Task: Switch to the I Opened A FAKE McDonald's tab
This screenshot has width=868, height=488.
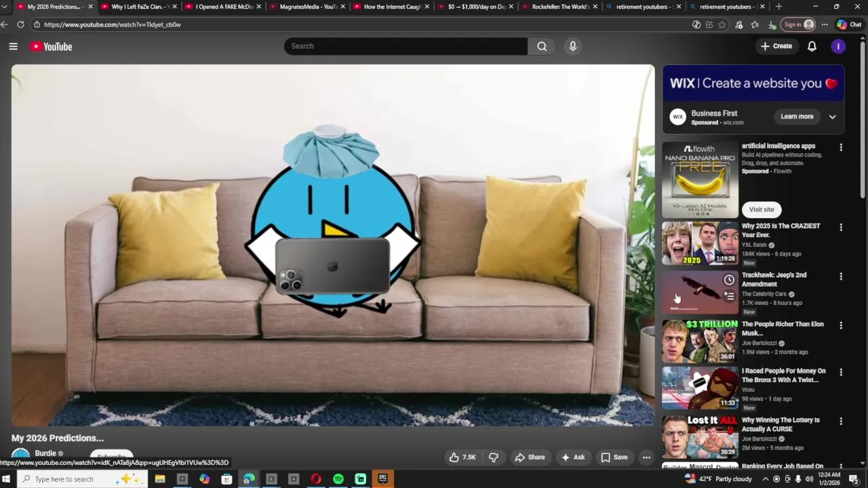Action: click(x=224, y=7)
